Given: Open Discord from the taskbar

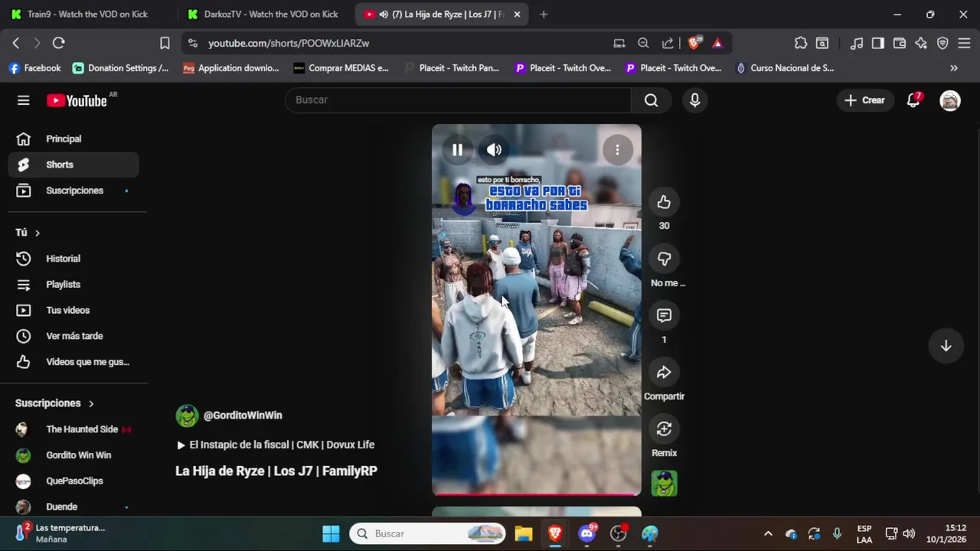Looking at the screenshot, I should coord(587,533).
